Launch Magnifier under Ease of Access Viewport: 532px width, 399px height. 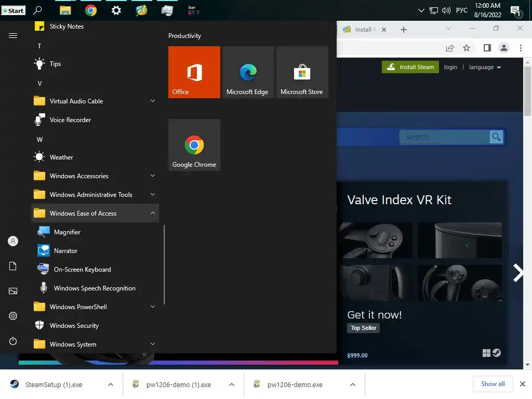95,232
